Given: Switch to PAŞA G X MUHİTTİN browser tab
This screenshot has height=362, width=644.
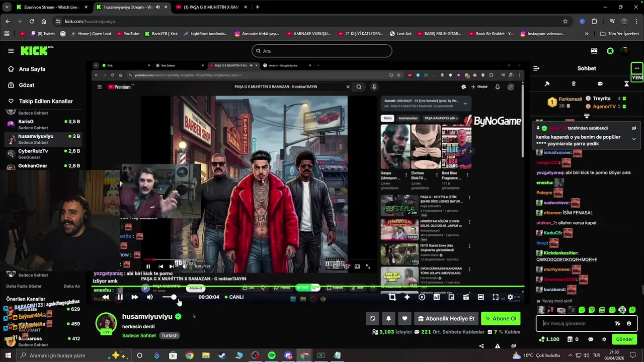Looking at the screenshot, I should coord(211,7).
